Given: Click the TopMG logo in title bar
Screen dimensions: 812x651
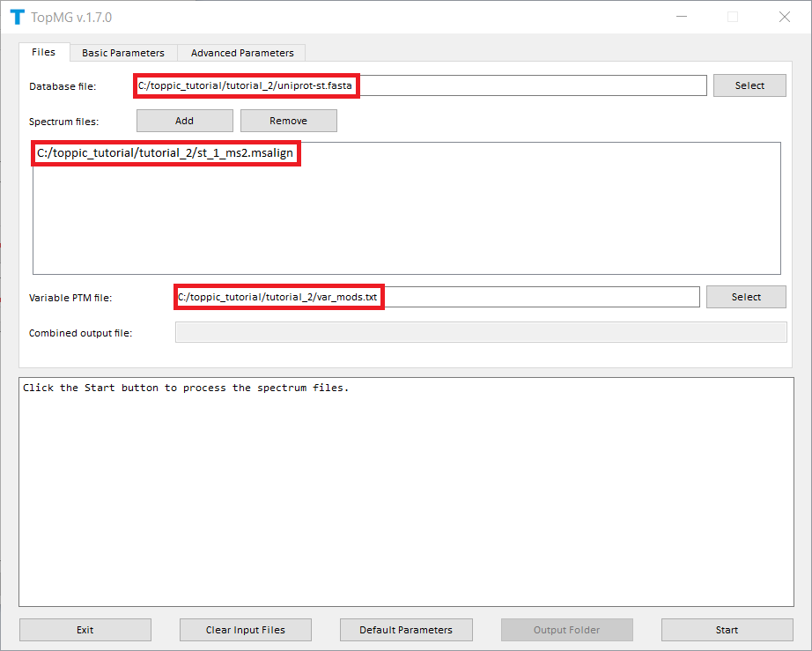Looking at the screenshot, I should pyautogui.click(x=16, y=17).
